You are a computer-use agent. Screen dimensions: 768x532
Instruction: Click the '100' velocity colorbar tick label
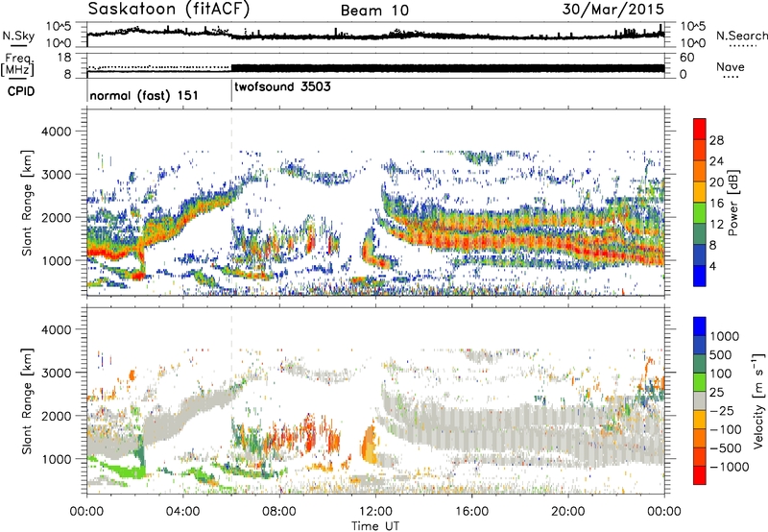pos(721,374)
